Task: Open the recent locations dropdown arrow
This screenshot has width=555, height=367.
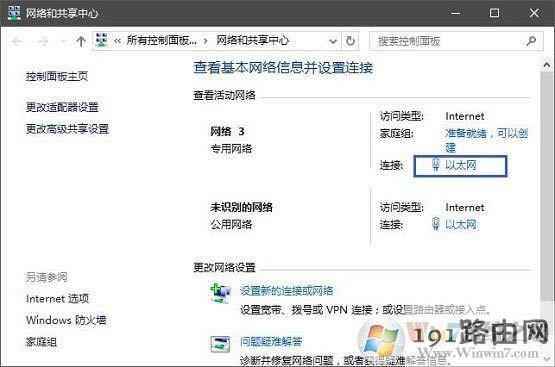Action: point(63,41)
